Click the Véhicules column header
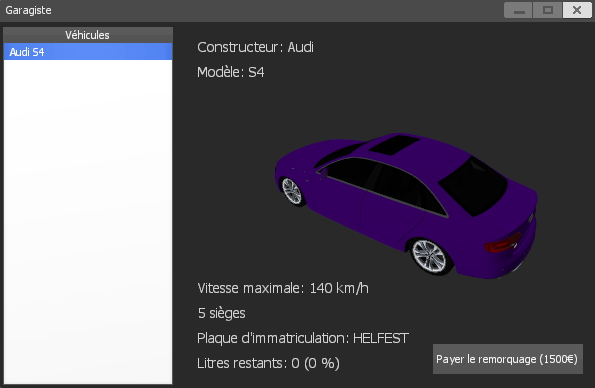The image size is (595, 388). [x=88, y=35]
